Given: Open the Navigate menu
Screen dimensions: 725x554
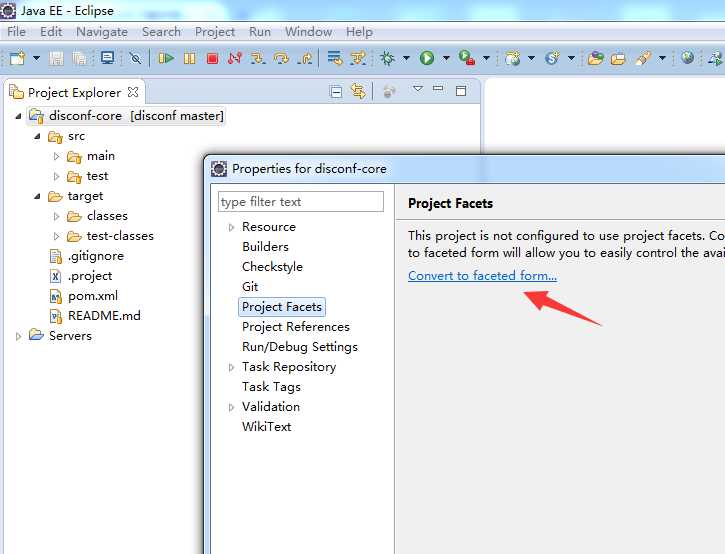Looking at the screenshot, I should click(102, 32).
